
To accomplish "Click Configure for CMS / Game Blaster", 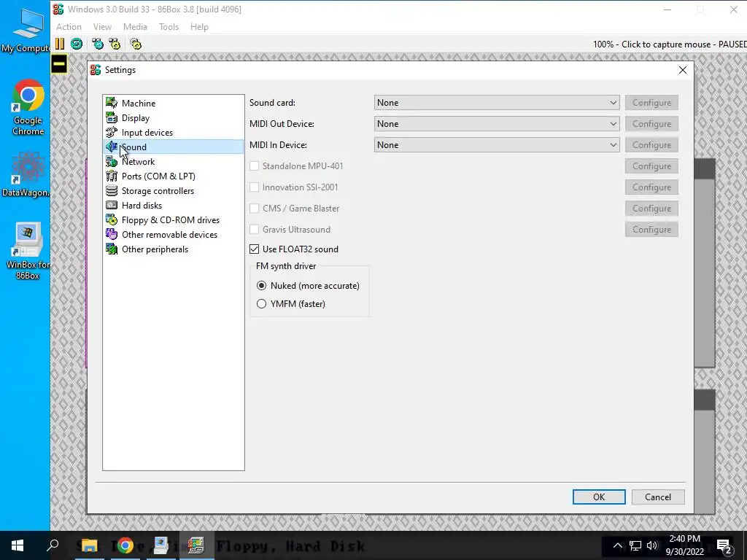I will click(651, 208).
